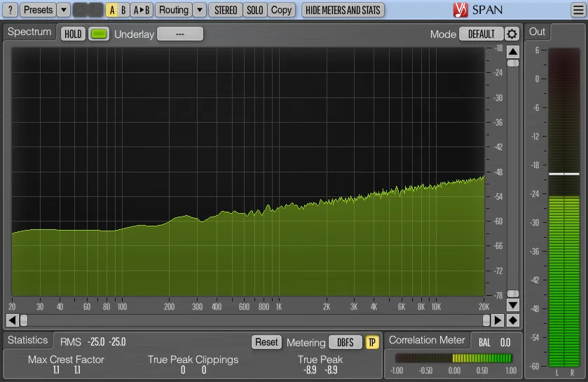Open the DEFAULT mode selector
The image size is (588, 382).
[x=481, y=34]
